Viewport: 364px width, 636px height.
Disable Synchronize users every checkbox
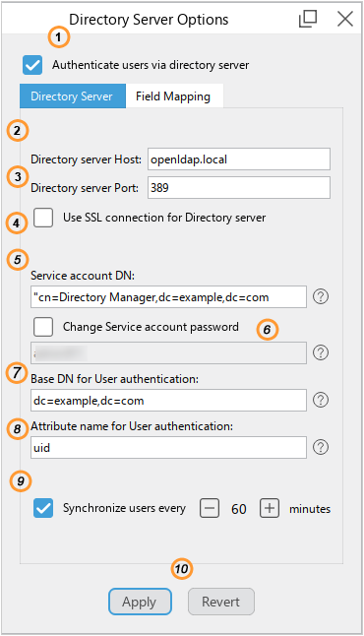pyautogui.click(x=43, y=508)
